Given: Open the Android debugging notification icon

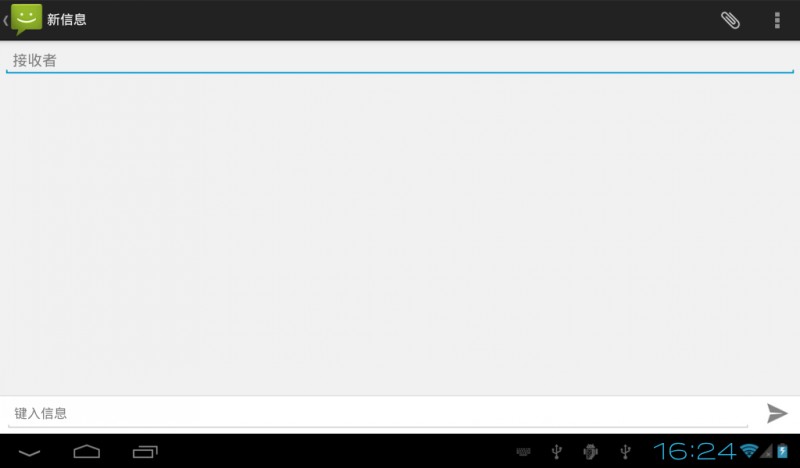Looking at the screenshot, I should [590, 451].
